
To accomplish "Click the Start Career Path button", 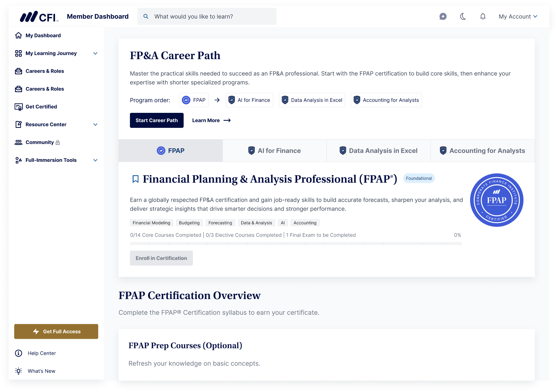I will tap(157, 120).
